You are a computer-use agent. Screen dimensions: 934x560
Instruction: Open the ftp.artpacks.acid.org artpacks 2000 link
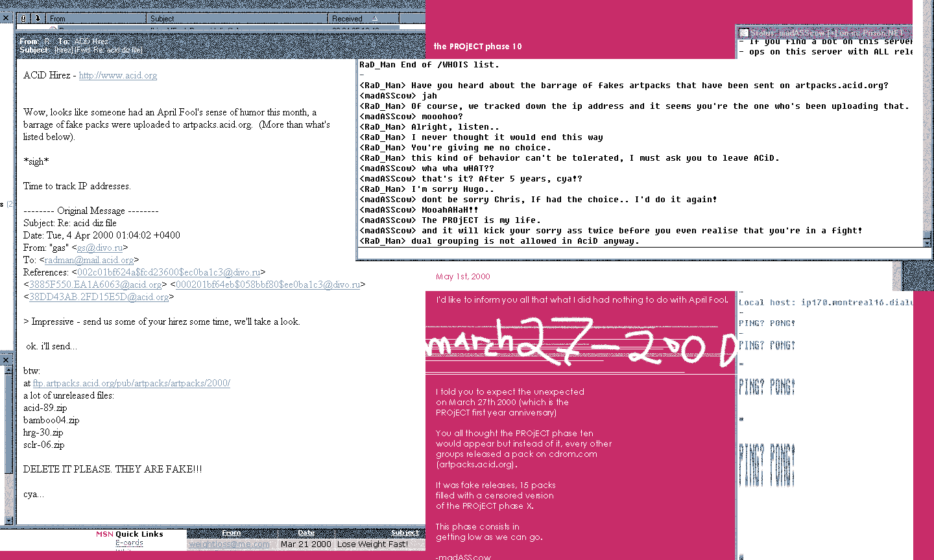[x=132, y=383]
